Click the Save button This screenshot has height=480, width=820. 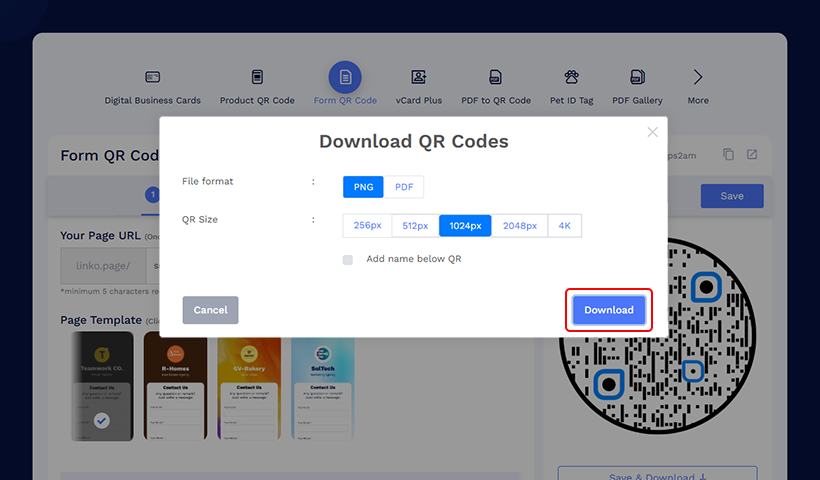coord(732,196)
